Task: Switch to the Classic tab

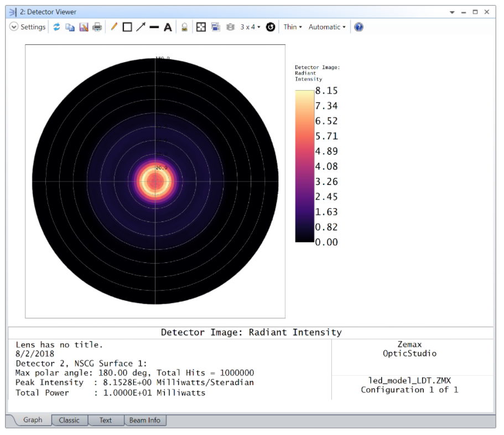Action: coord(69,420)
